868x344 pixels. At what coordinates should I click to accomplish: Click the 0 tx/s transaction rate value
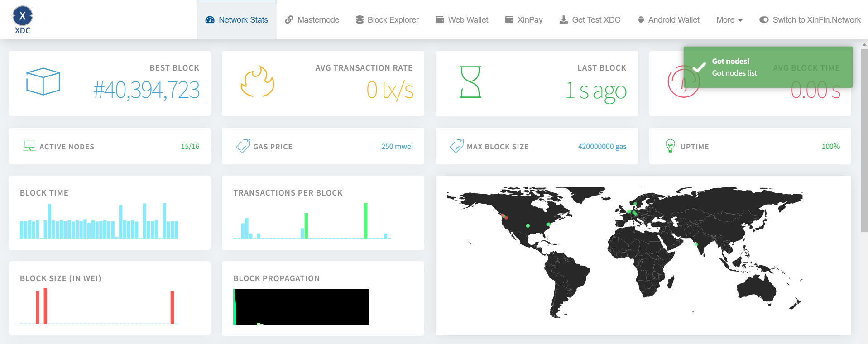(x=390, y=90)
